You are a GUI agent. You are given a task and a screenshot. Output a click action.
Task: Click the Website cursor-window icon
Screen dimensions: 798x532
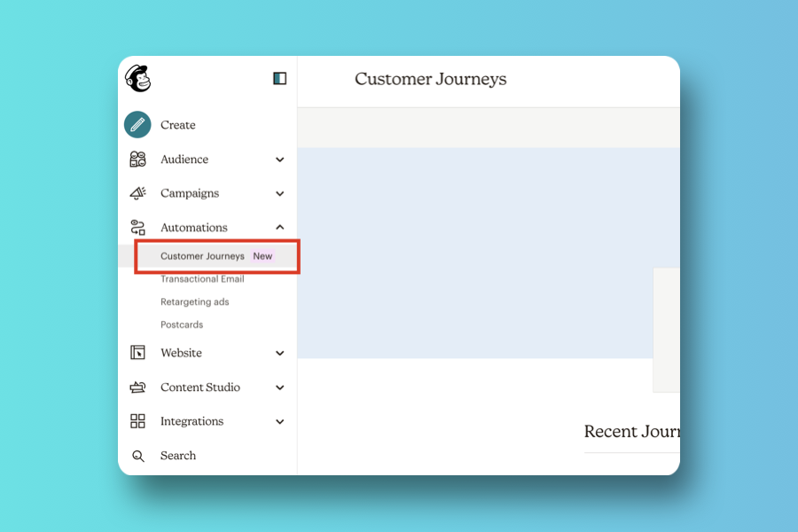pos(137,352)
